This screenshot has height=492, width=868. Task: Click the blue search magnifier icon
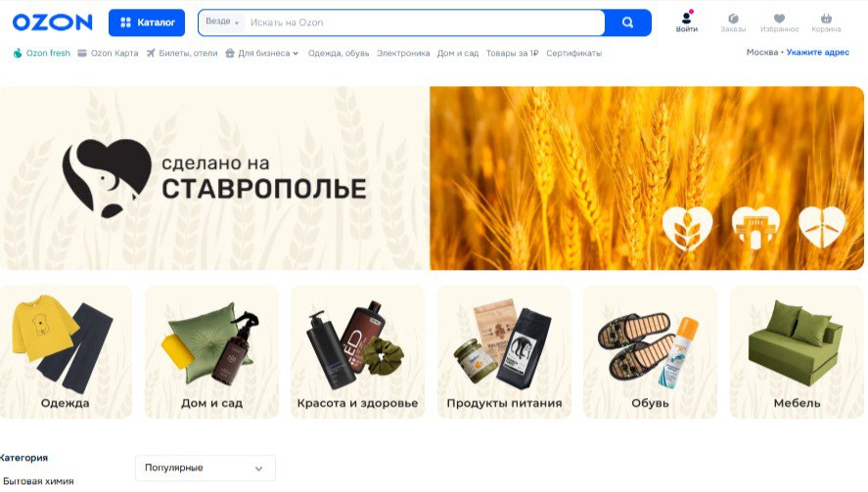click(x=627, y=22)
